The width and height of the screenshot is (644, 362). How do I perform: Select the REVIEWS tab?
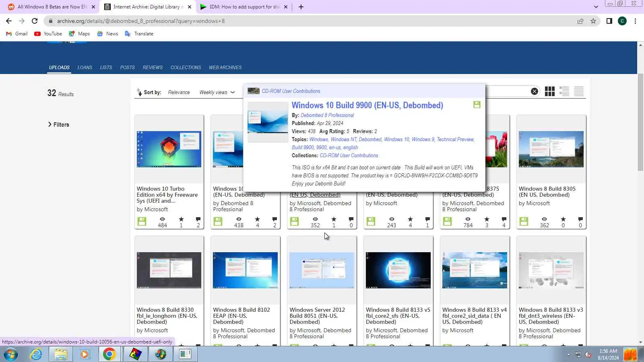(x=153, y=68)
